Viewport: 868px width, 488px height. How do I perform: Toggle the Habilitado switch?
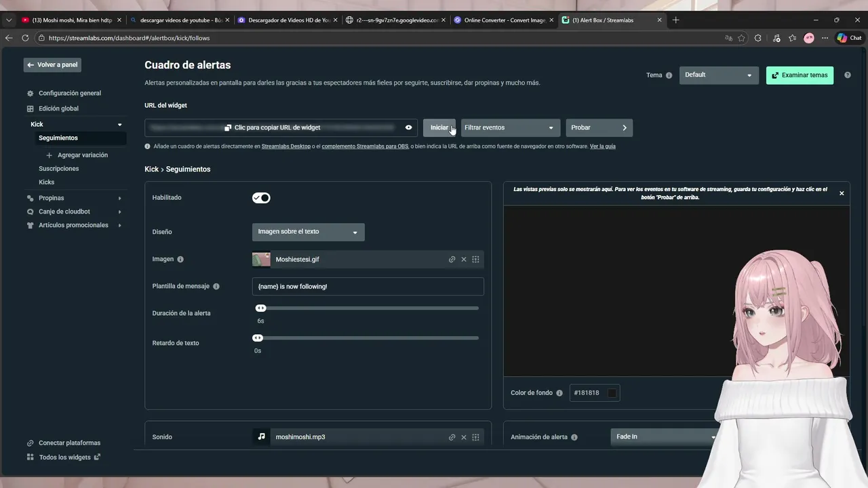point(261,198)
